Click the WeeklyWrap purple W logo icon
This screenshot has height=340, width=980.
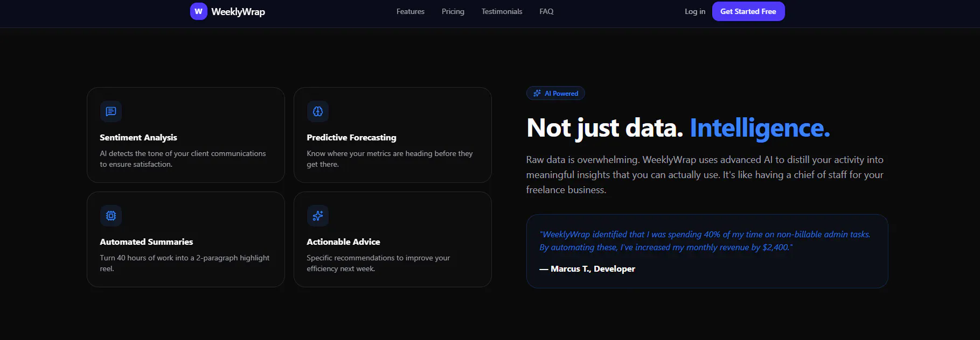(x=198, y=11)
